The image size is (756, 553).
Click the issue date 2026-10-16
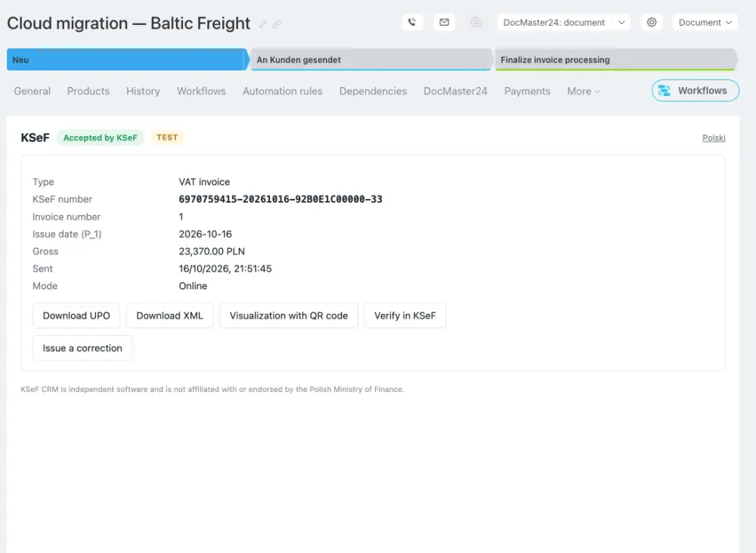[206, 234]
